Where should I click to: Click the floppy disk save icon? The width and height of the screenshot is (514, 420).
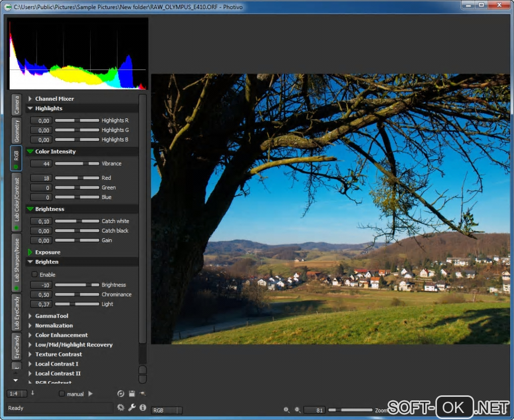(132, 394)
